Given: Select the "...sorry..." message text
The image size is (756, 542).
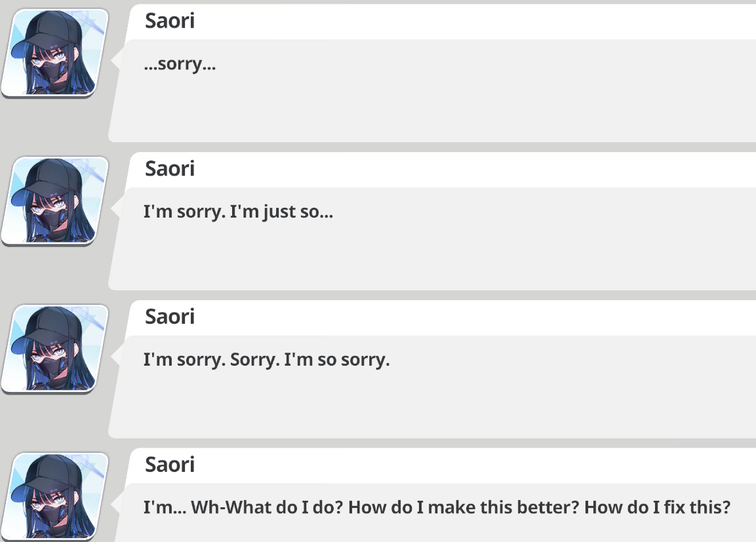Looking at the screenshot, I should [180, 64].
